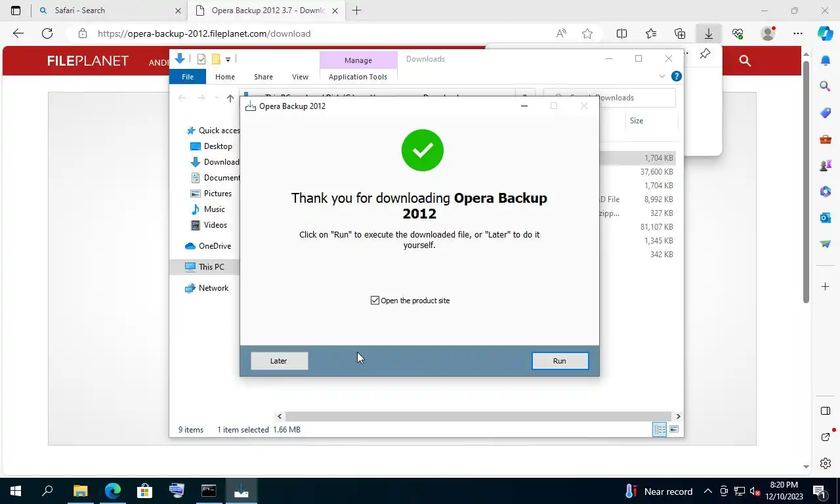Image resolution: width=840 pixels, height=504 pixels.
Task: Select Desktop in the navigation pane
Action: [x=211, y=146]
